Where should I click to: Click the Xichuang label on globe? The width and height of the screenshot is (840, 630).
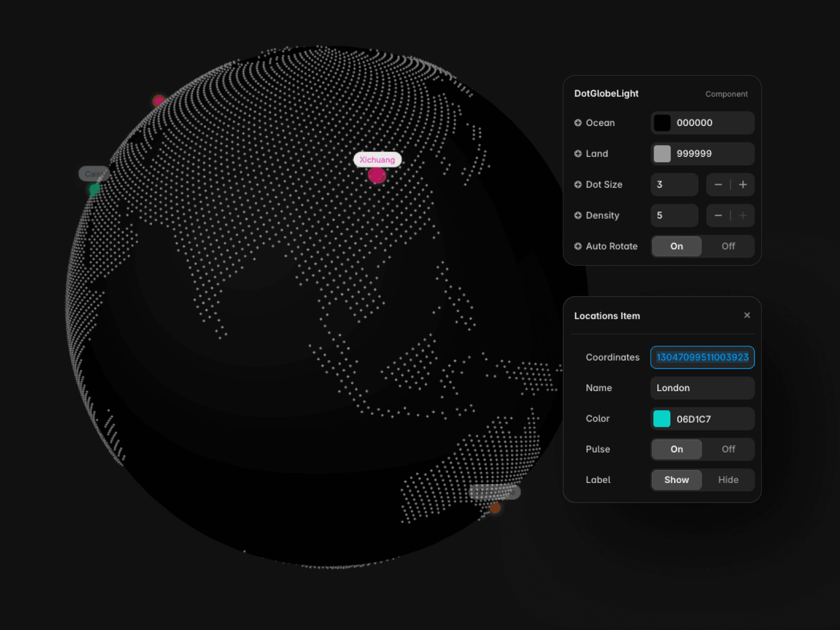[377, 160]
